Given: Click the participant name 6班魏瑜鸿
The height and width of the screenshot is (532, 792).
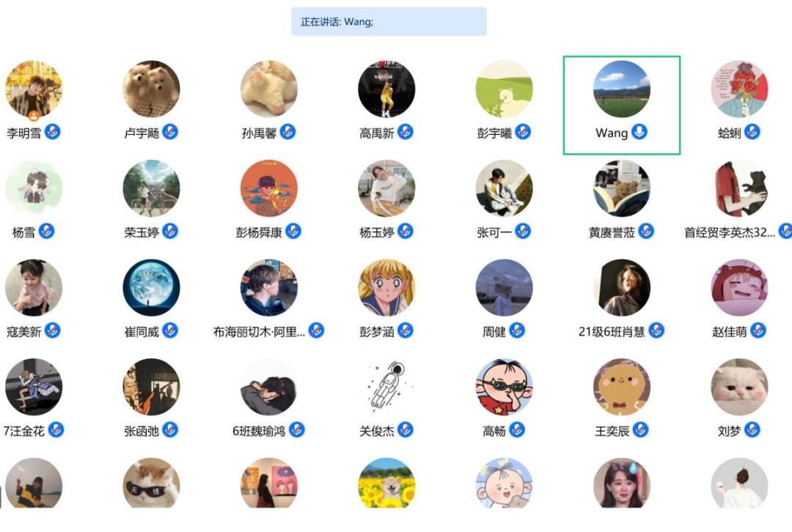Looking at the screenshot, I should (259, 431).
